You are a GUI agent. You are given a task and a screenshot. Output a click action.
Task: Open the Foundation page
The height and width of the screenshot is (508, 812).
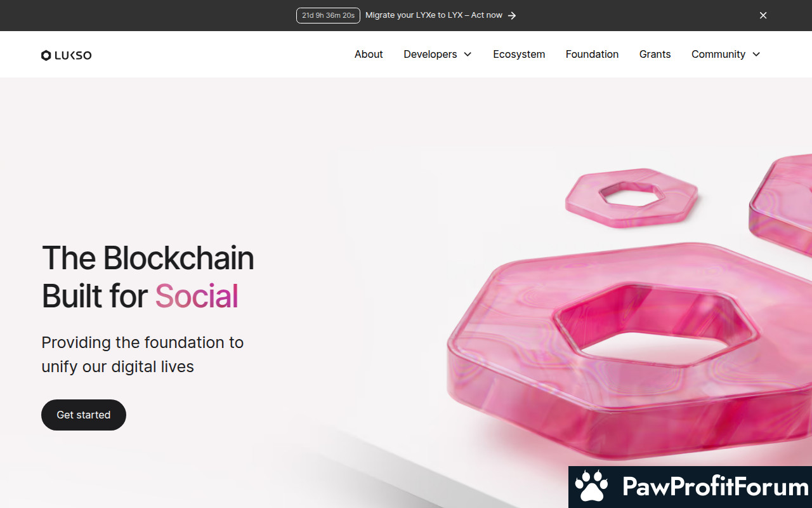click(x=592, y=55)
